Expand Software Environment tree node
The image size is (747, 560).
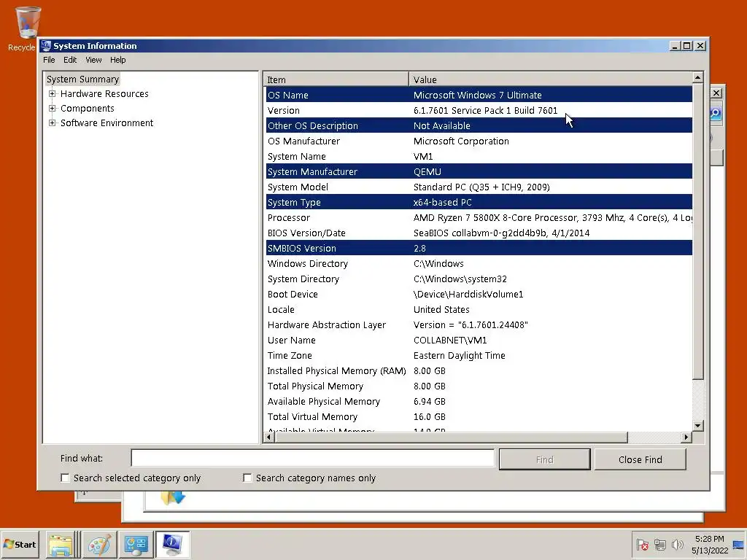[x=53, y=122]
